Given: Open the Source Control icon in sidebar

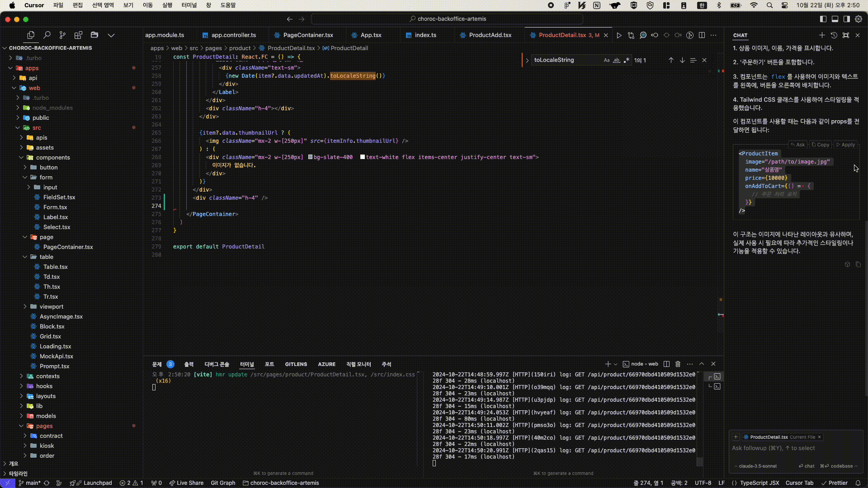Looking at the screenshot, I should (x=62, y=35).
